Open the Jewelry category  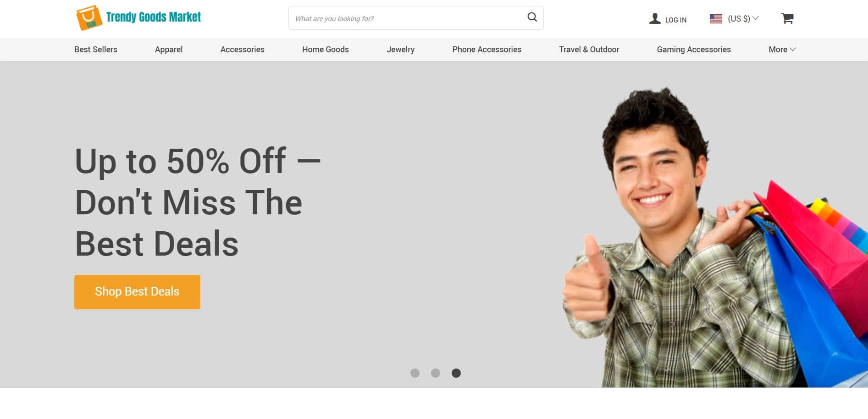click(x=400, y=49)
